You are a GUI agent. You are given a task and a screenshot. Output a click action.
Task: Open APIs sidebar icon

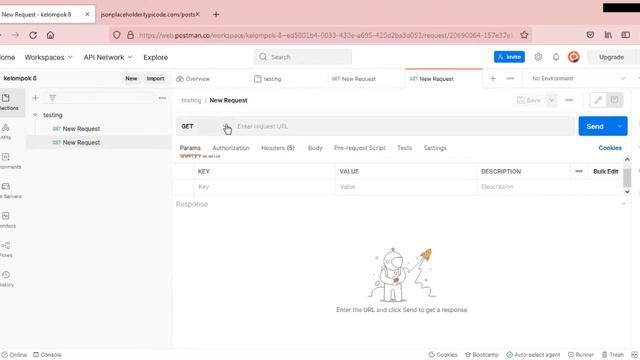click(6, 132)
